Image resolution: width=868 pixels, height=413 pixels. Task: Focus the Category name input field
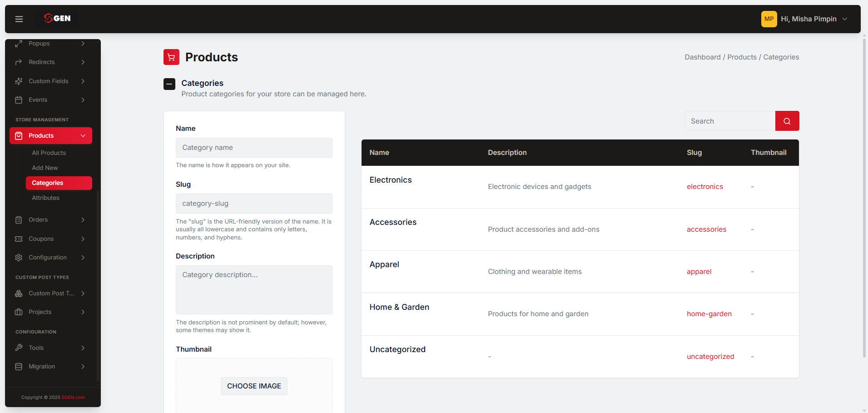click(254, 148)
